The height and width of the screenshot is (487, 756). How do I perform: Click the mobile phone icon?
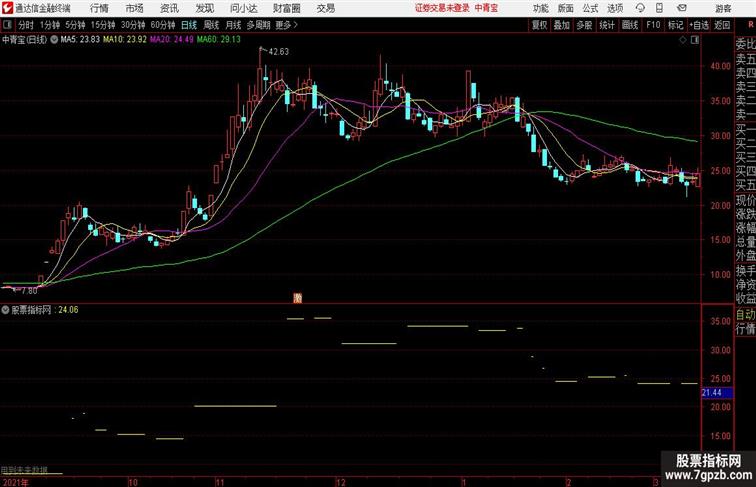coord(660,8)
